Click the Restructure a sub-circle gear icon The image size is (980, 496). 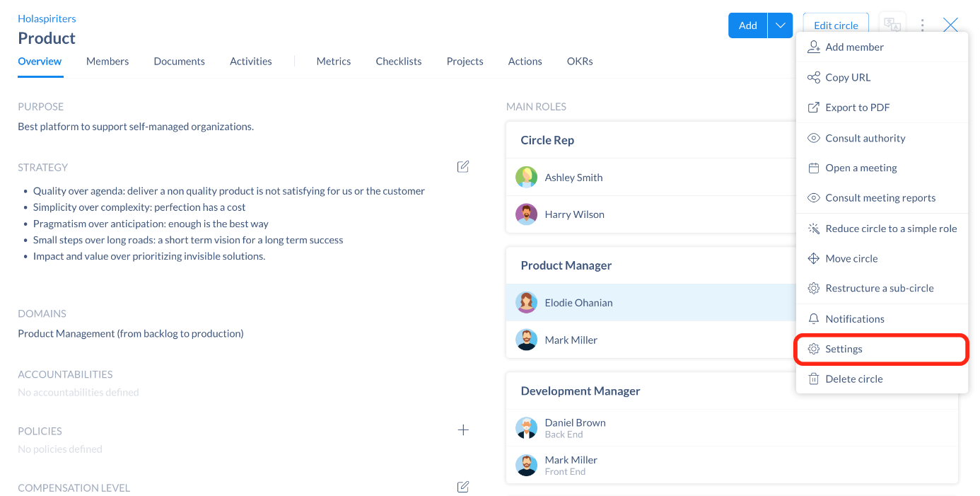[813, 288]
